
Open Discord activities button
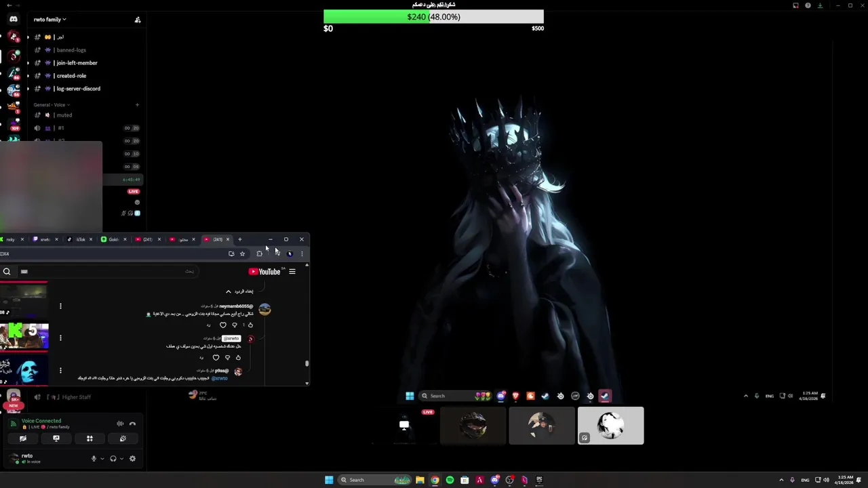tap(90, 439)
